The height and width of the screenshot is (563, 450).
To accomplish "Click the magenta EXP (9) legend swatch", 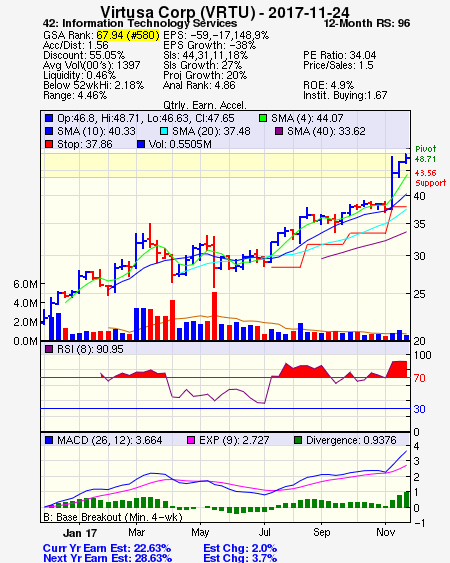I will (x=191, y=440).
